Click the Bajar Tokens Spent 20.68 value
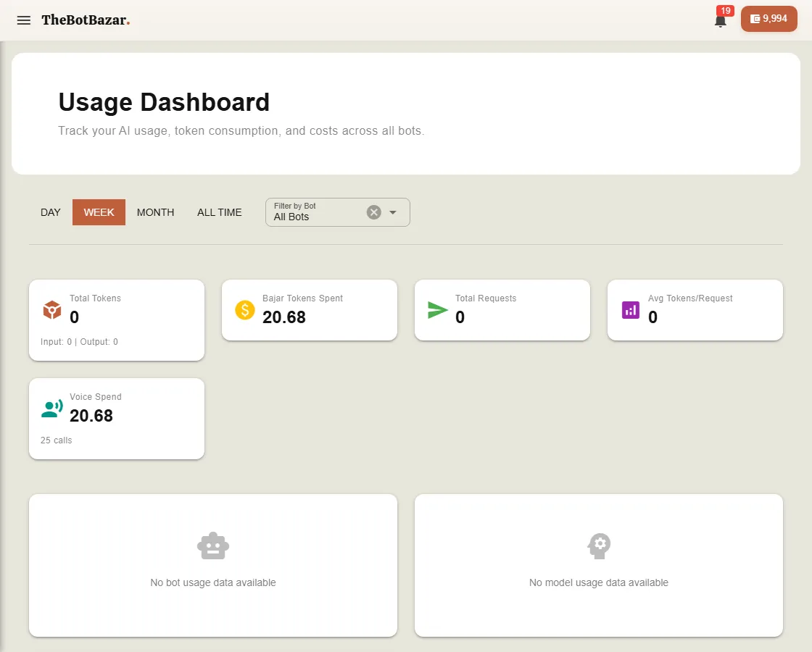 click(284, 317)
